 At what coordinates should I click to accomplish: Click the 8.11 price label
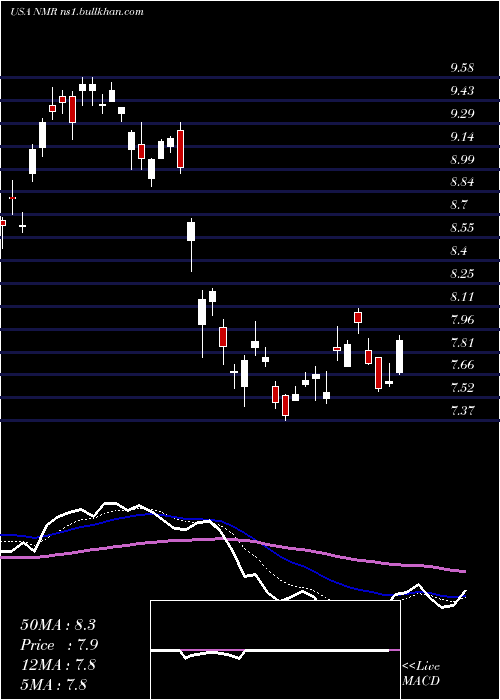(462, 297)
